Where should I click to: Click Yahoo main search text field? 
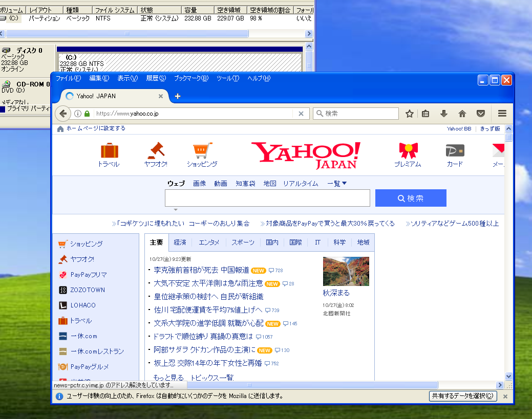click(267, 198)
